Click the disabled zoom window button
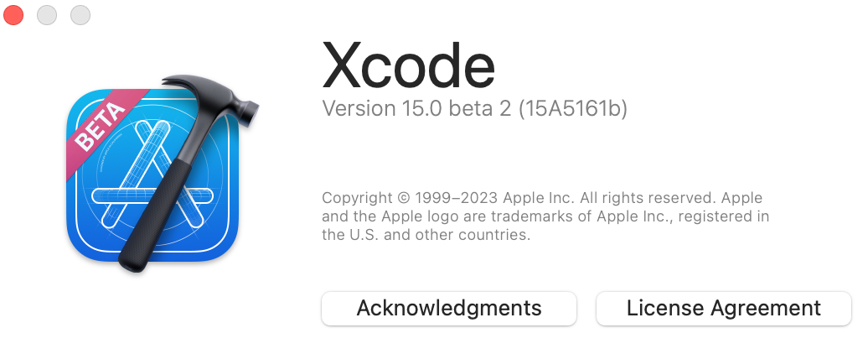The width and height of the screenshot is (868, 354). pos(80,15)
